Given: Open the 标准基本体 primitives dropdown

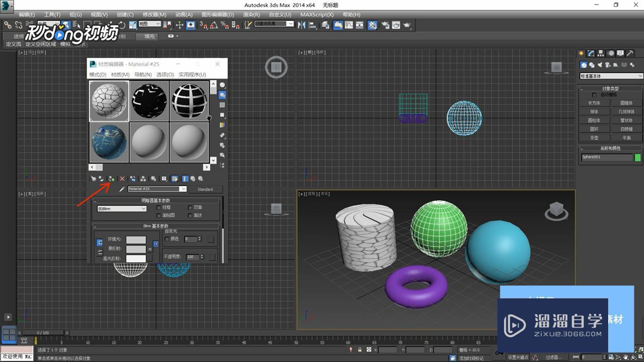Looking at the screenshot, I should (611, 75).
